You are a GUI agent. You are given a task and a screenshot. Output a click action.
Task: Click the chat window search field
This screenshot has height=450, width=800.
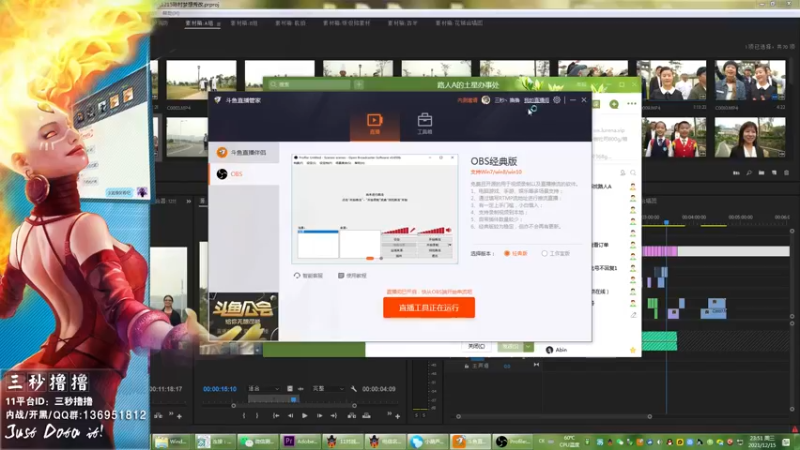[x=310, y=84]
